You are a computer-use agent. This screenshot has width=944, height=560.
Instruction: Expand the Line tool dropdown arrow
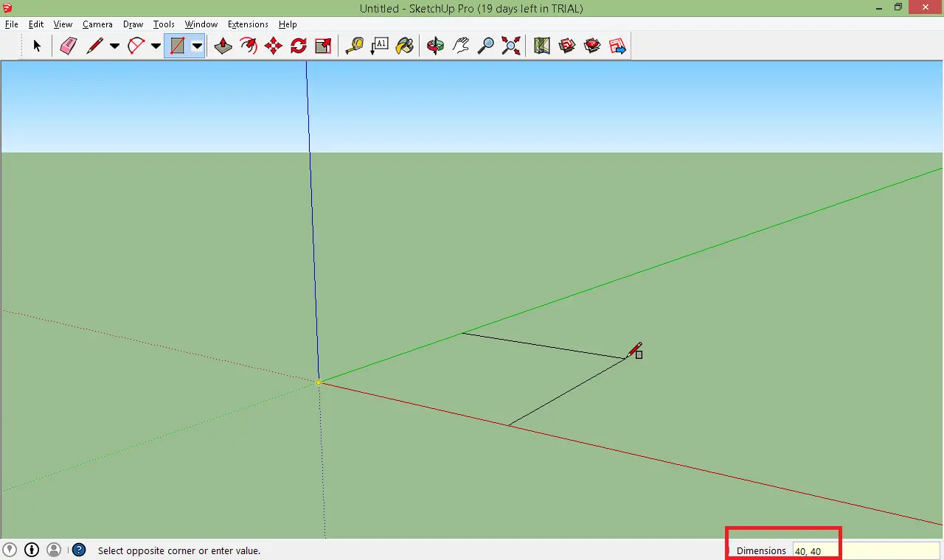coord(114,46)
